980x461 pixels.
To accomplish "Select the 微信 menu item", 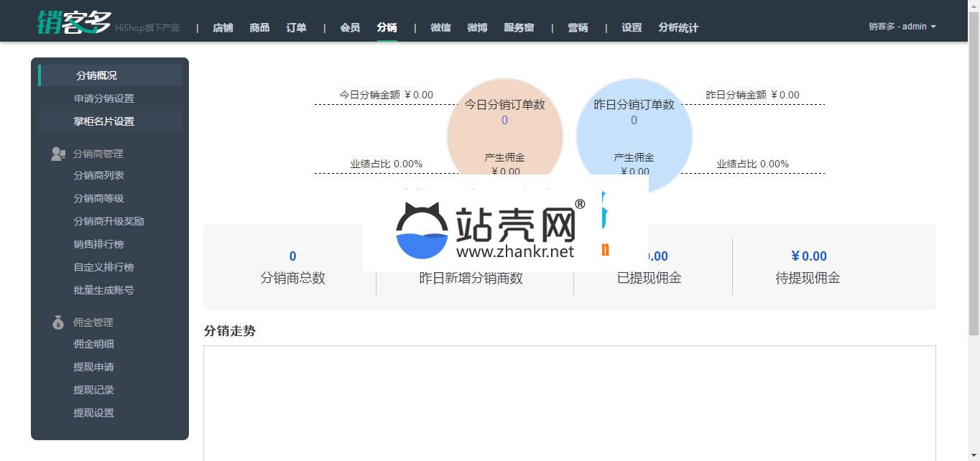I will pos(440,27).
